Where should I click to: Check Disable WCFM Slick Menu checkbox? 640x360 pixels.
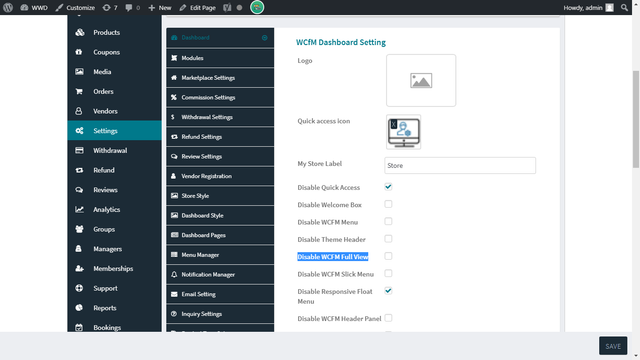(x=388, y=273)
